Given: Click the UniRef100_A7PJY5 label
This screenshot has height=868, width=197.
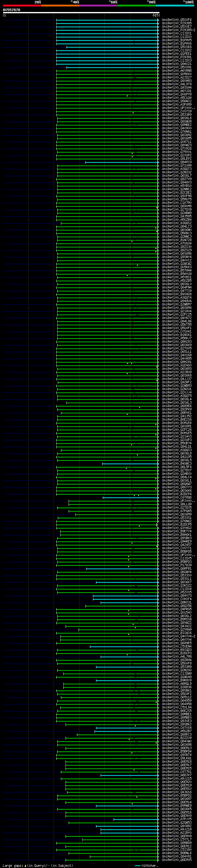Looking at the screenshot, I should point(177,819).
